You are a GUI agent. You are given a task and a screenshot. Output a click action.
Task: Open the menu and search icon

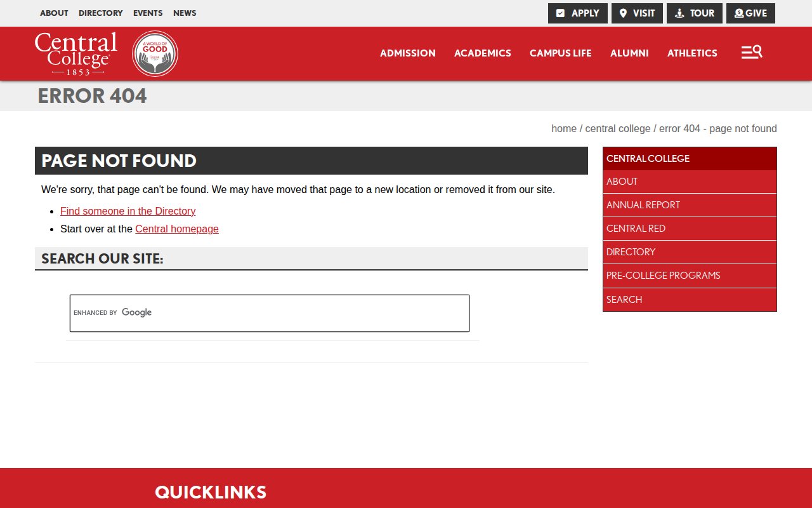point(752,53)
